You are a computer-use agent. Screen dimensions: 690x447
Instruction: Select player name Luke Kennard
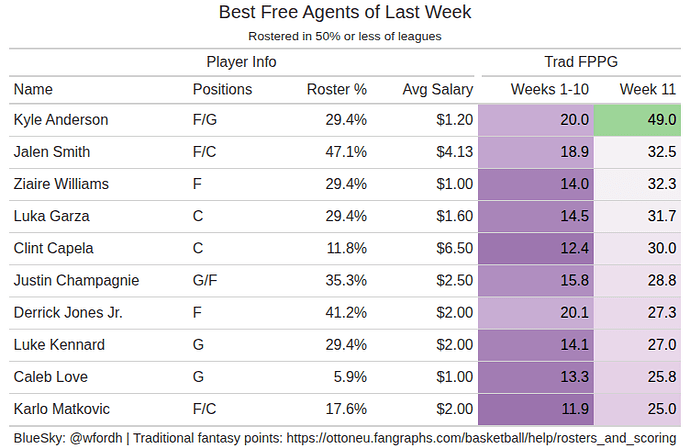57,345
